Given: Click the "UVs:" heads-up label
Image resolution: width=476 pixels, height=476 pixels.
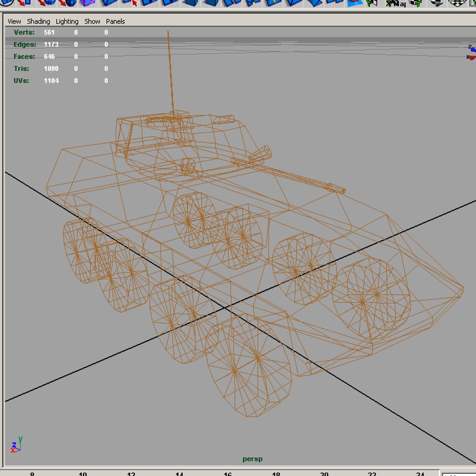Looking at the screenshot, I should click(x=21, y=81).
